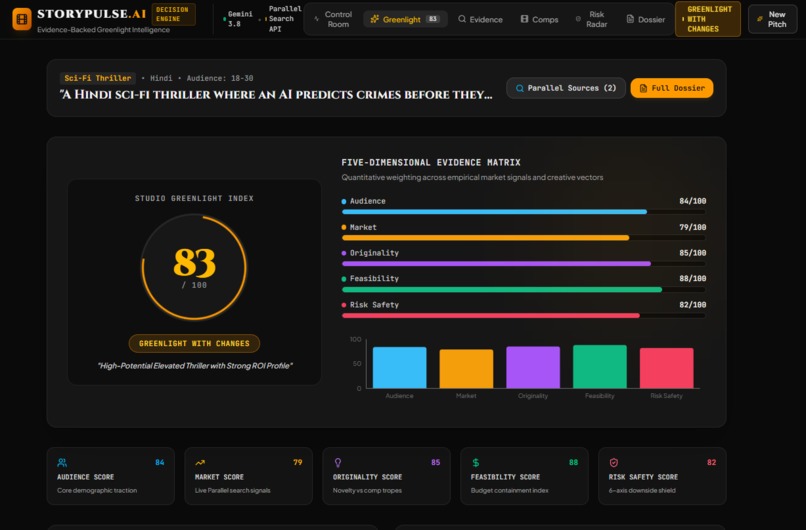Switch to the Evidence tab
This screenshot has width=806, height=530.
click(x=480, y=19)
